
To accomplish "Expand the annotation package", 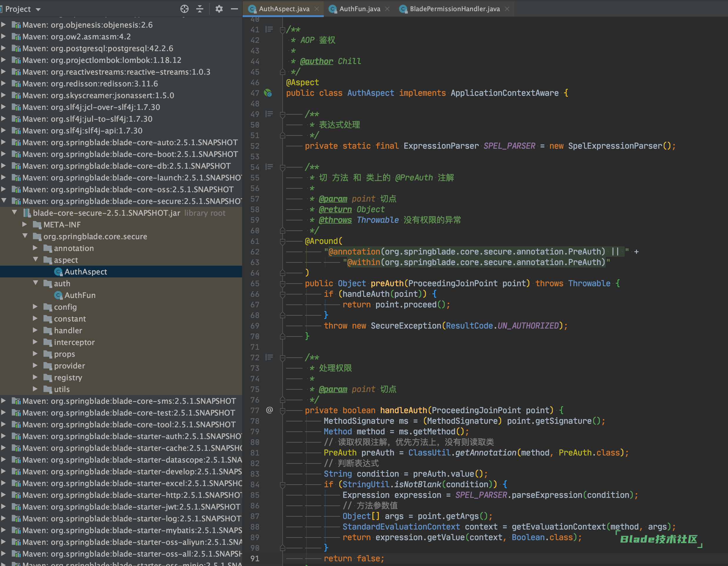I will point(35,248).
